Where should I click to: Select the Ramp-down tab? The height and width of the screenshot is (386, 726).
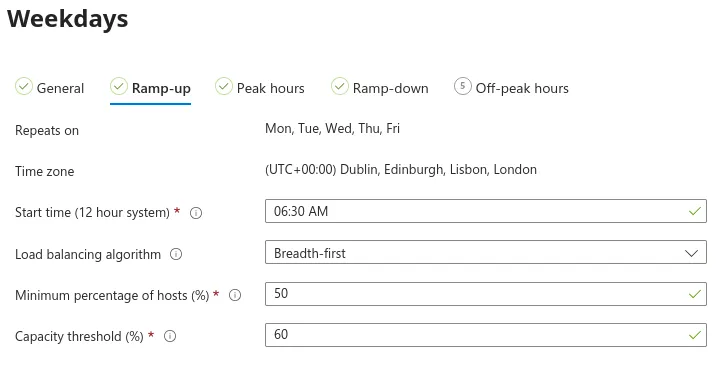point(380,88)
